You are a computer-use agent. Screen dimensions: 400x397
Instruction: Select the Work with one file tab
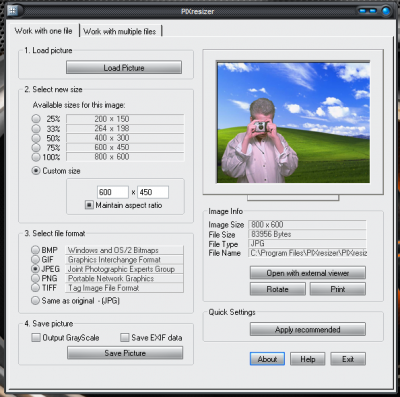click(x=43, y=31)
